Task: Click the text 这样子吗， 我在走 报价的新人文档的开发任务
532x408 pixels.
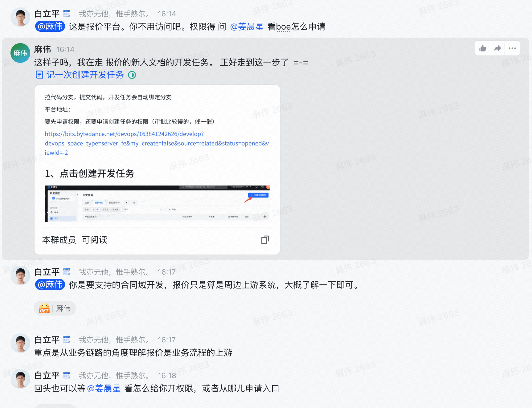Action: (x=124, y=63)
